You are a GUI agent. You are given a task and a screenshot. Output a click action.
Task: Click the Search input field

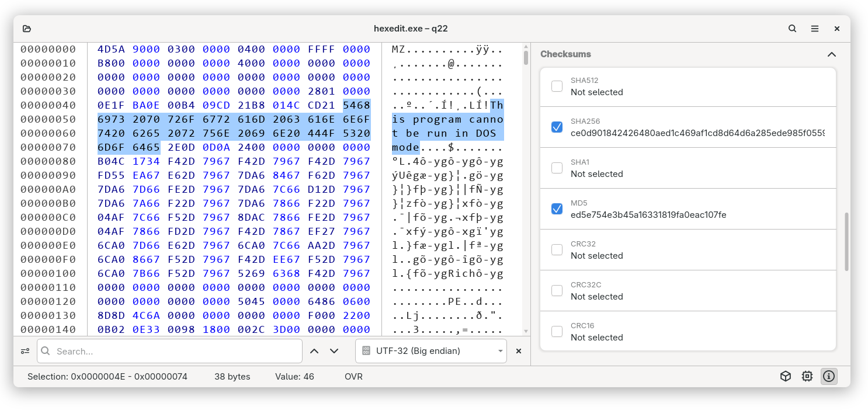tap(169, 351)
